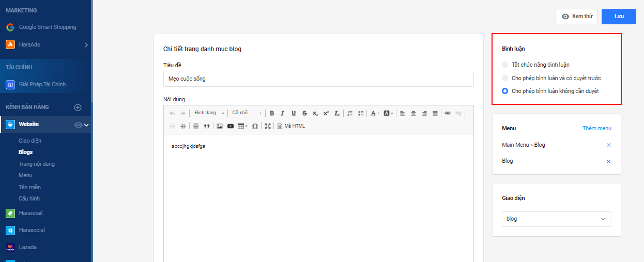Insert a video into the content
Screen dimensions: 644x262
click(231, 126)
